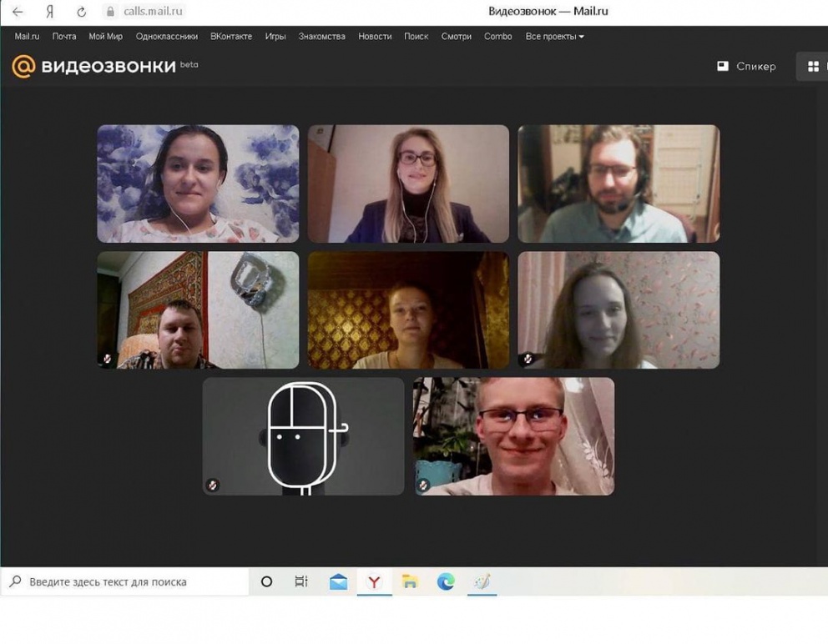This screenshot has height=644, width=828.
Task: Open File Explorer from the taskbar
Action: pyautogui.click(x=410, y=582)
